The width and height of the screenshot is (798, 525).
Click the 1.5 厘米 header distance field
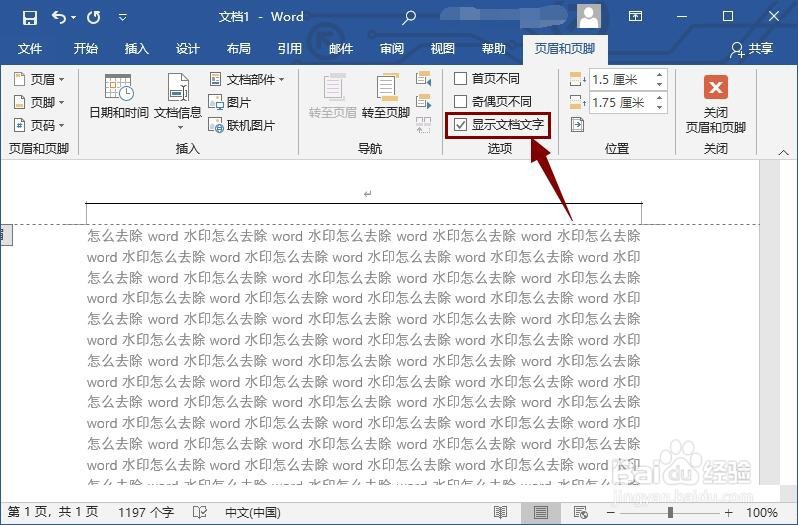621,80
